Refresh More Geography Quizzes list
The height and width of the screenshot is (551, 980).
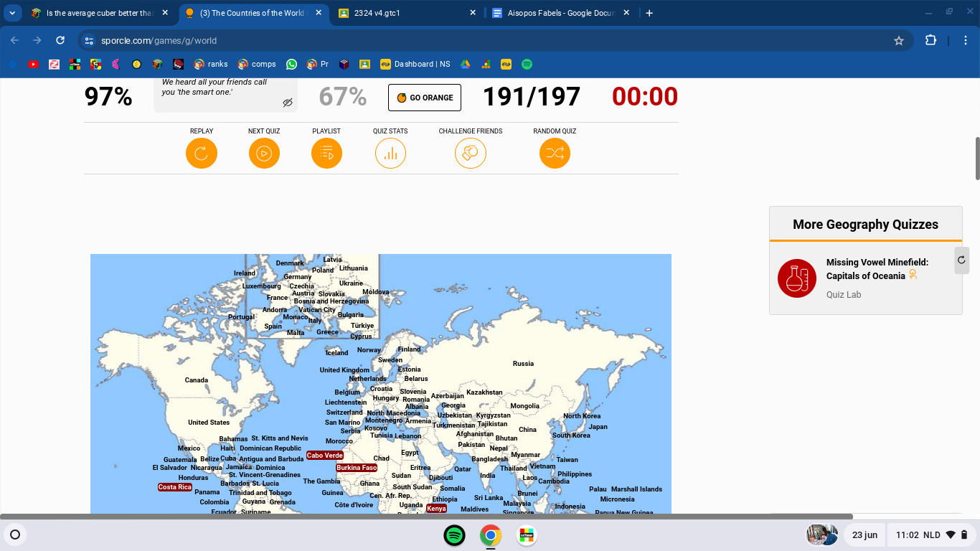pos(961,260)
